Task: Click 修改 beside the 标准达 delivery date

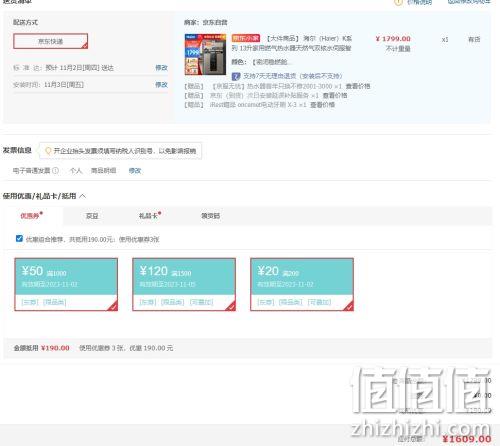Action: [x=161, y=68]
